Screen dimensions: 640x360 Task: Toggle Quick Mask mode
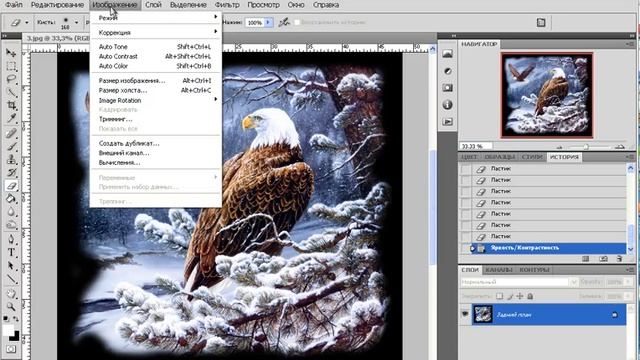pyautogui.click(x=11, y=349)
